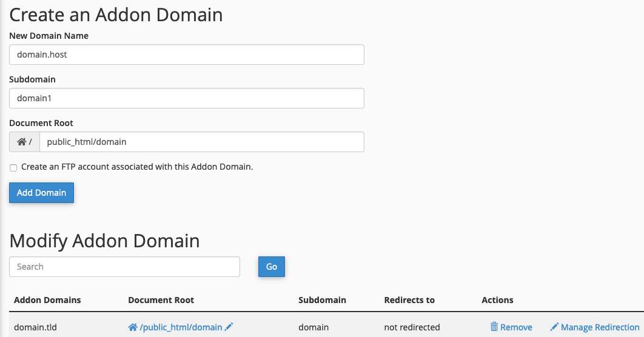
Task: Click into the Subdomain text box
Action: tap(186, 98)
